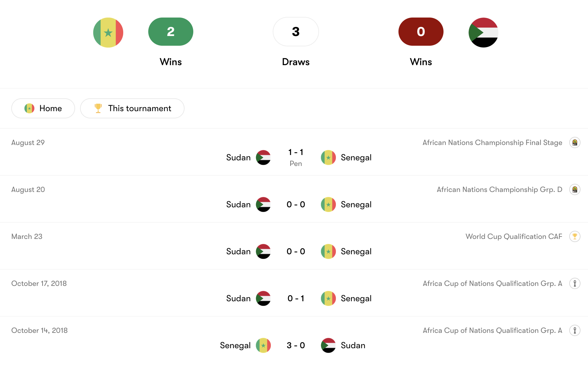Click tournament icon for October 14, 2018 match
This screenshot has height=367, width=588.
tap(575, 330)
